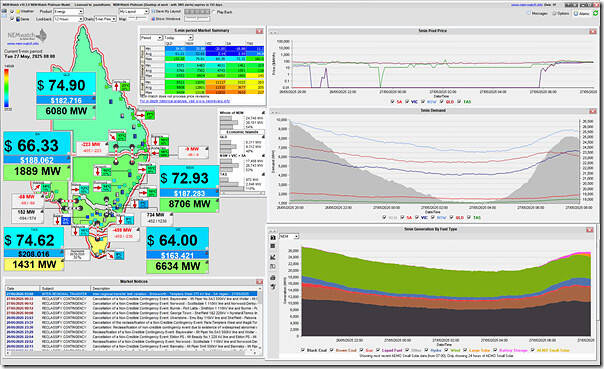Click the chart-type icon beside fuel chart

[273, 257]
